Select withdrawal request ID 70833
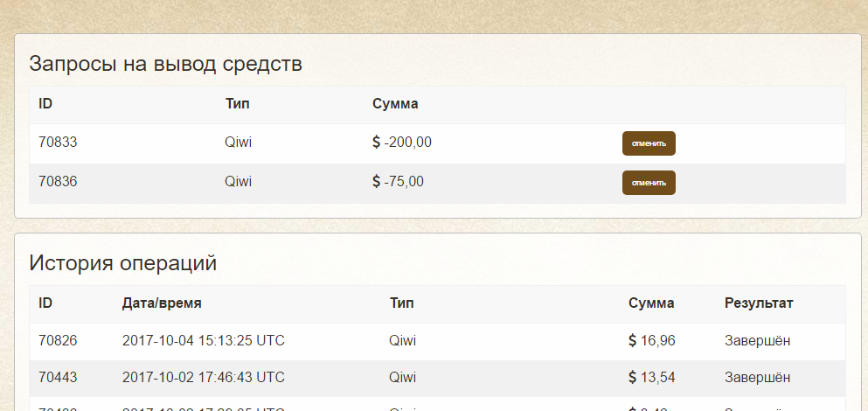868x411 pixels. (x=59, y=142)
